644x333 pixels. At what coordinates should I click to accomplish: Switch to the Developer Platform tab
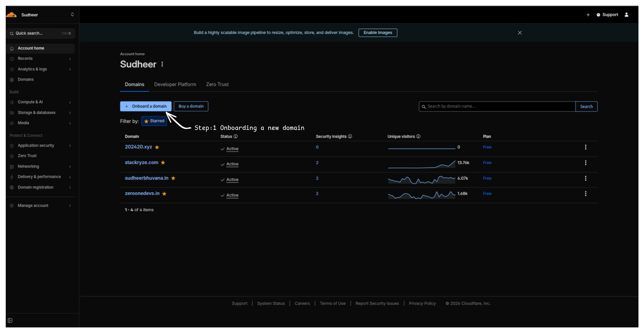175,85
